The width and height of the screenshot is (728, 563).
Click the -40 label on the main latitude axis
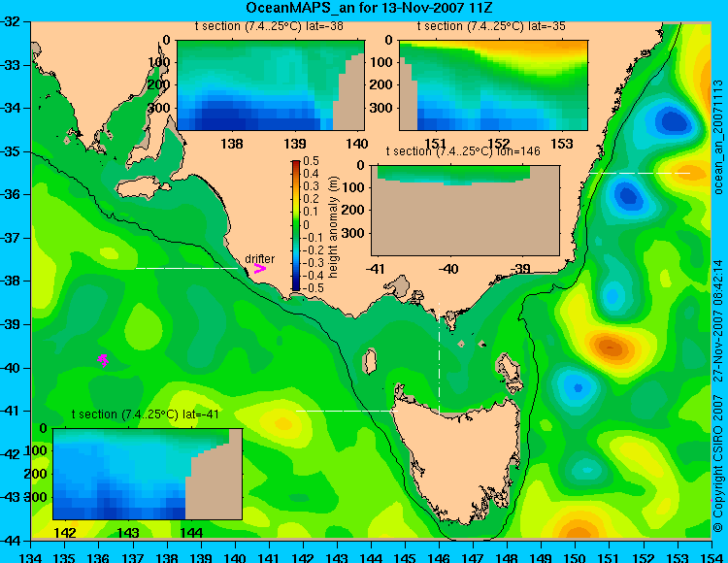pyautogui.click(x=11, y=368)
